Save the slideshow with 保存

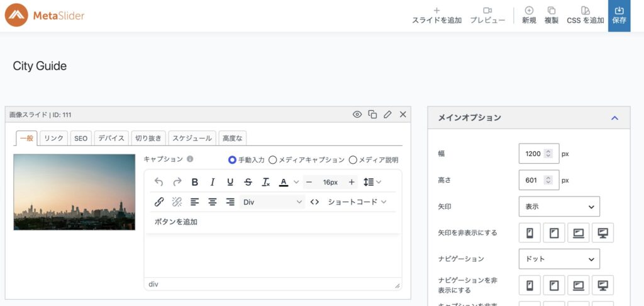(x=619, y=16)
